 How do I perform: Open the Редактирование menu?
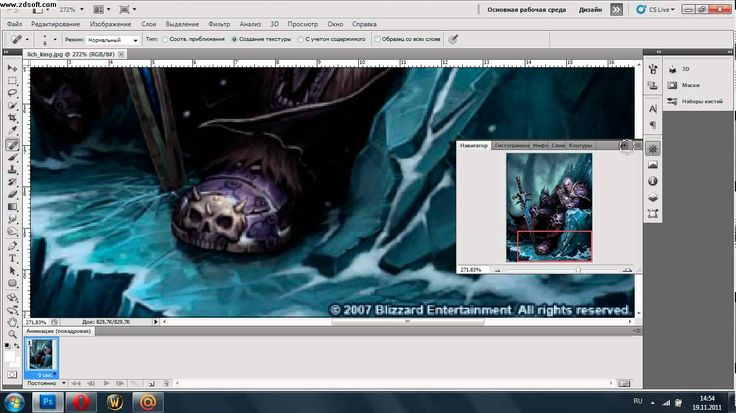tap(55, 24)
